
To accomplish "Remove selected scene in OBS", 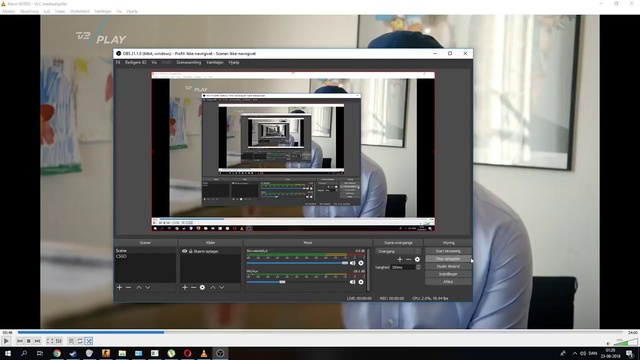I will point(129,287).
